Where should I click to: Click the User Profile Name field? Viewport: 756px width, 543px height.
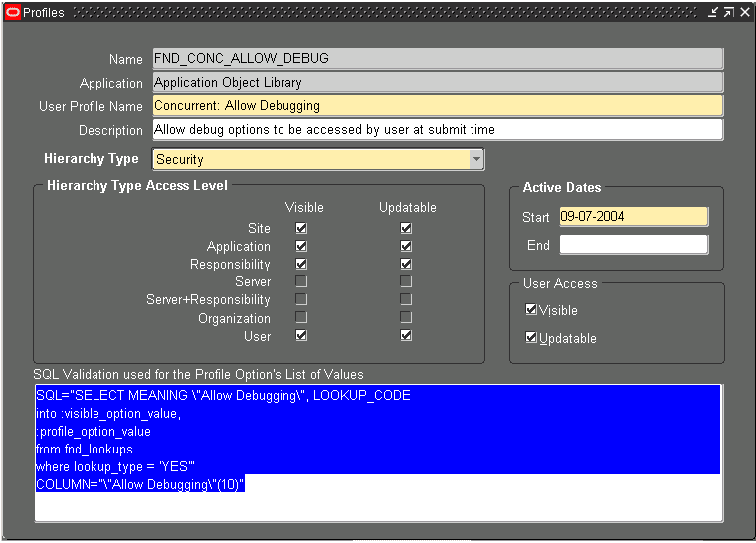tap(437, 105)
